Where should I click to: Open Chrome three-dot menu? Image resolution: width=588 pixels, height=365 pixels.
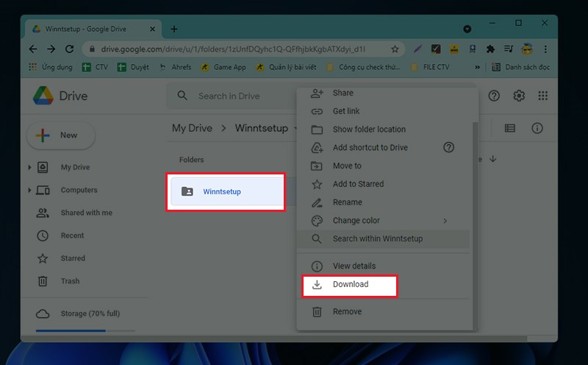(x=545, y=49)
